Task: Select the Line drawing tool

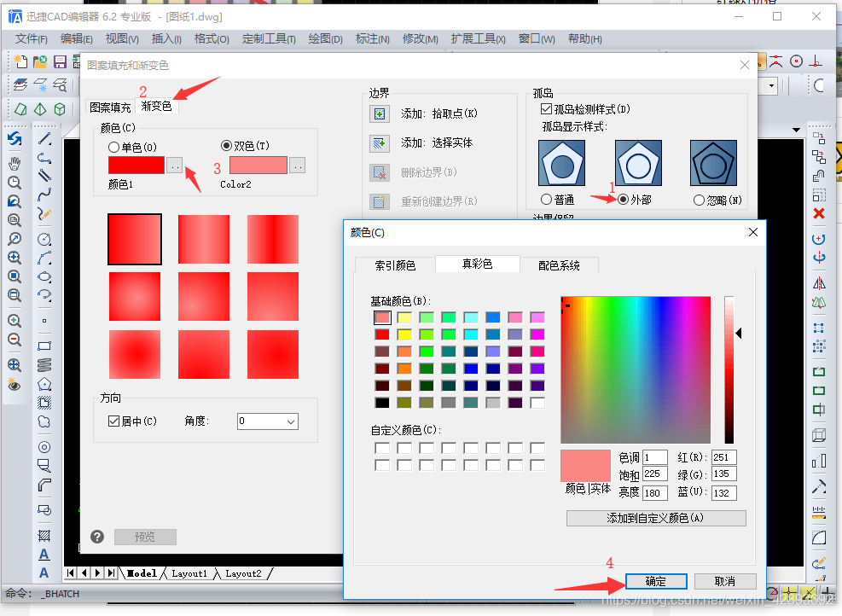Action: click(44, 139)
